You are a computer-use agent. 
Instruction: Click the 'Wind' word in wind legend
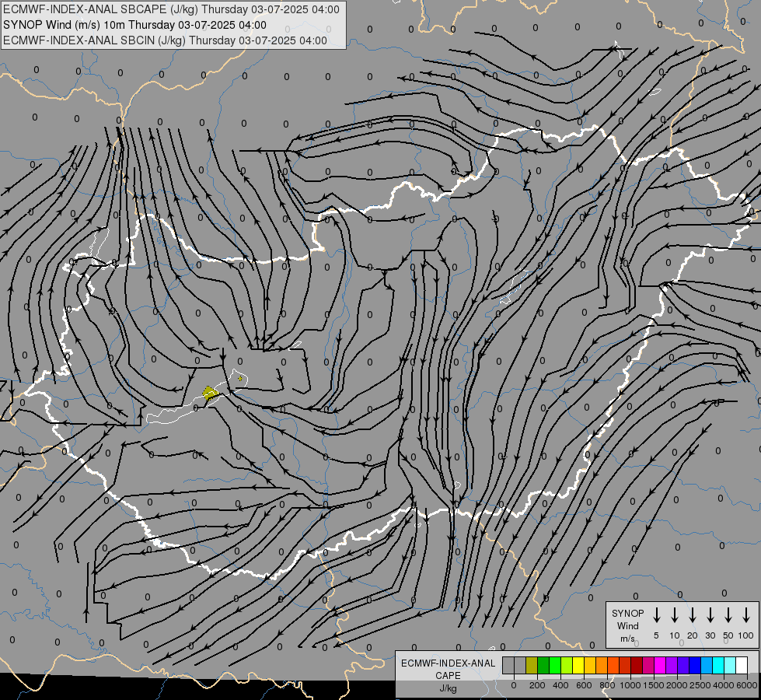click(627, 625)
